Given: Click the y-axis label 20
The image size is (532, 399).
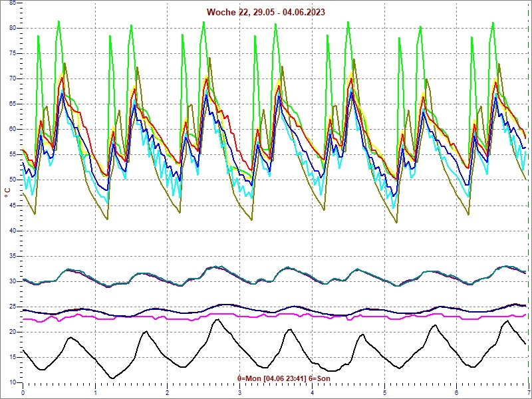Looking at the screenshot, I should point(12,332).
